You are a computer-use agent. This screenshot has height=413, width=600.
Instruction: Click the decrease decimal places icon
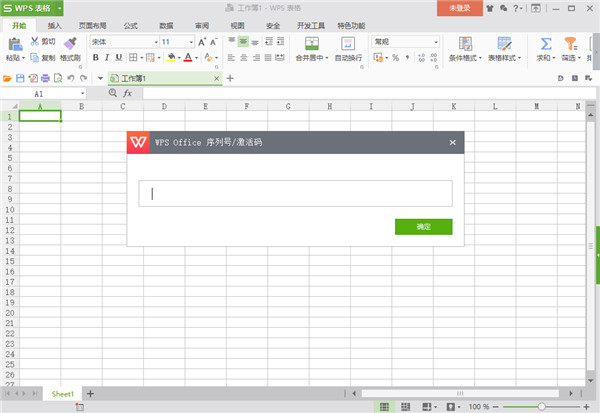pos(434,58)
